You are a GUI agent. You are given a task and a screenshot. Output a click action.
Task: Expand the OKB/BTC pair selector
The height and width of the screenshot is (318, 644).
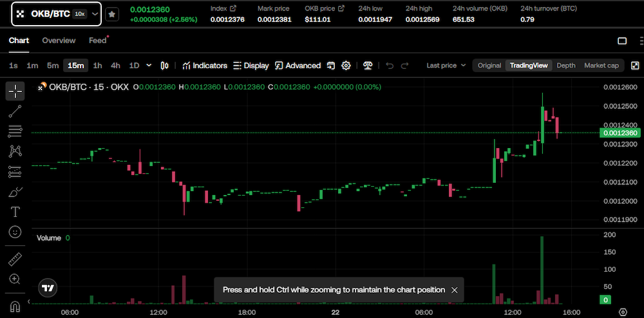[95, 14]
